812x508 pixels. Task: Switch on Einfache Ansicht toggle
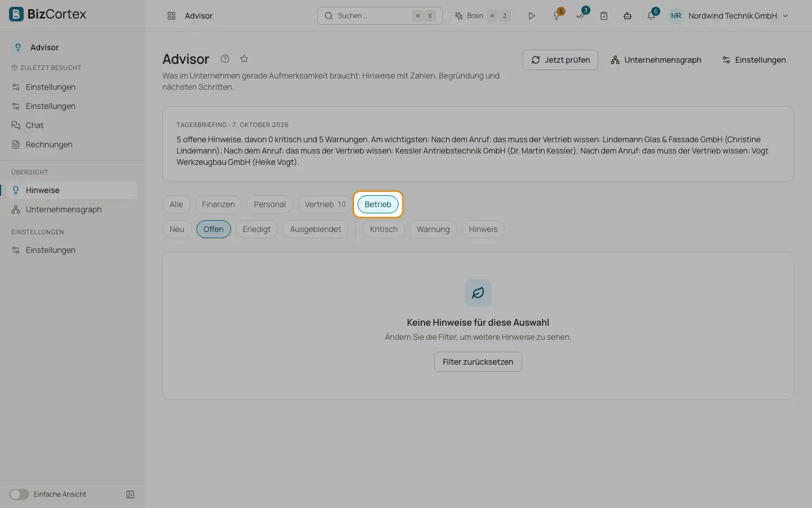19,494
